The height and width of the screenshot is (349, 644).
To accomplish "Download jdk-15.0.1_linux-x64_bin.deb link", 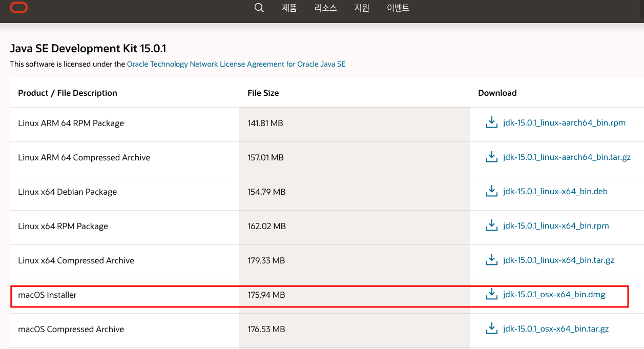I will (x=555, y=192).
